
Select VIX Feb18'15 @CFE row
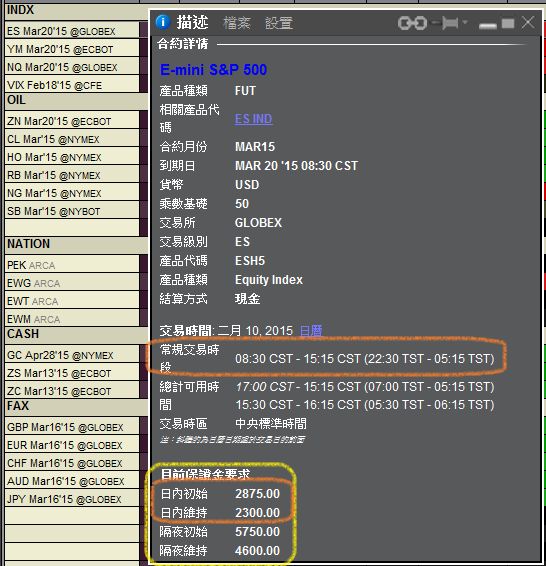72,84
